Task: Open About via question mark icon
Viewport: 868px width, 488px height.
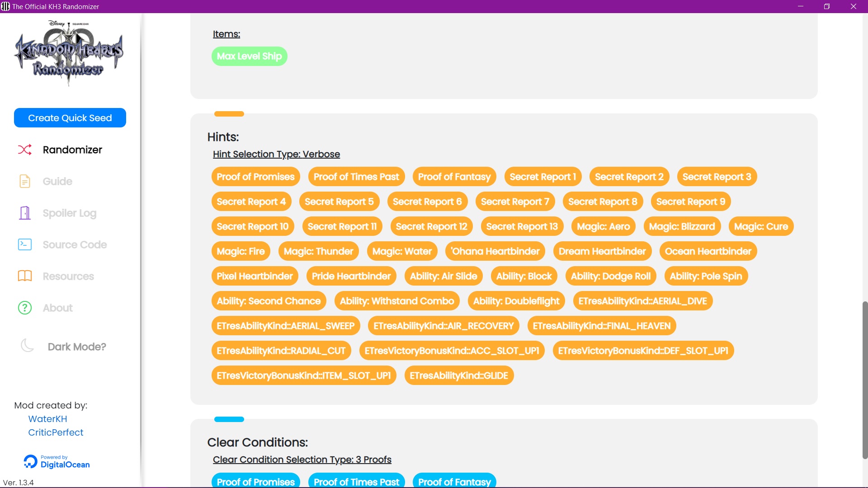Action: [25, 308]
